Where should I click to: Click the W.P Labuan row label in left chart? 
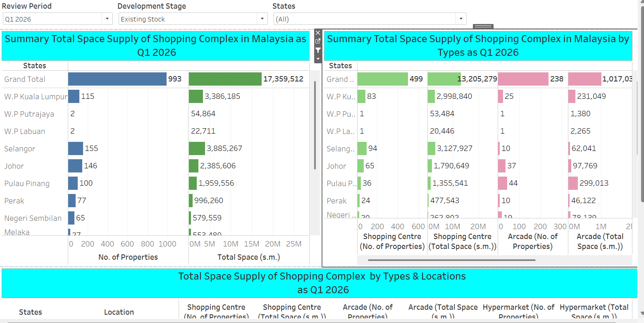click(25, 132)
